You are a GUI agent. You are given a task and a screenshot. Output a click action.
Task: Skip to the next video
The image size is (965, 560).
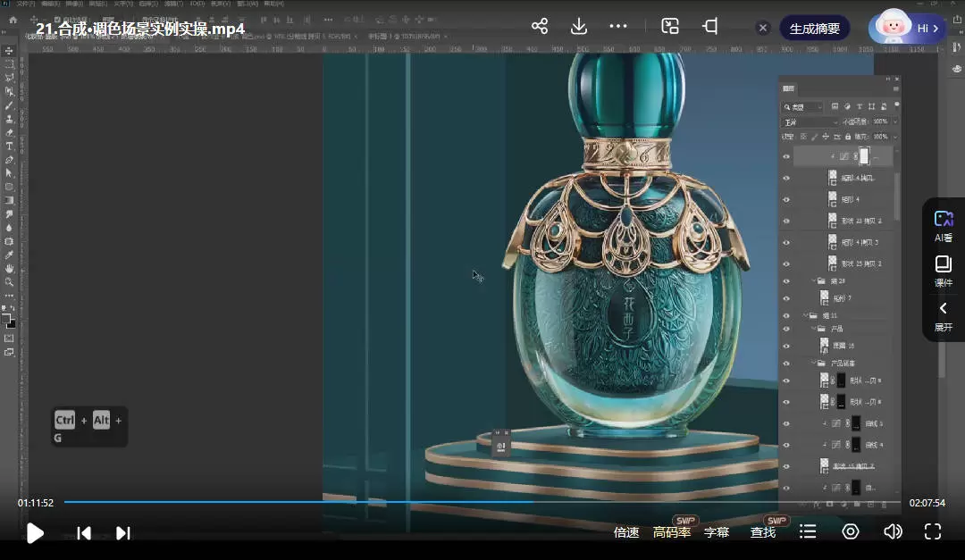[x=123, y=533]
